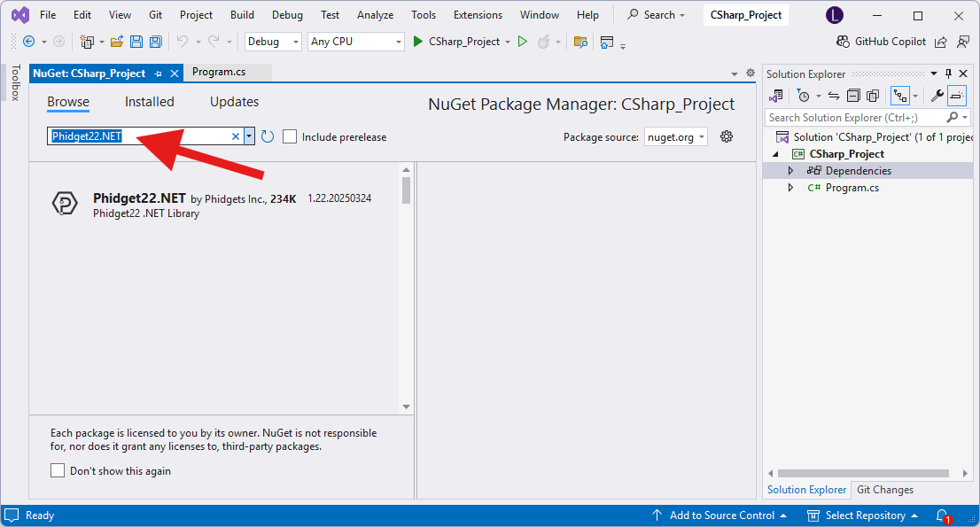Check Don't show this again
Screen dimensions: 980x527
58,470
